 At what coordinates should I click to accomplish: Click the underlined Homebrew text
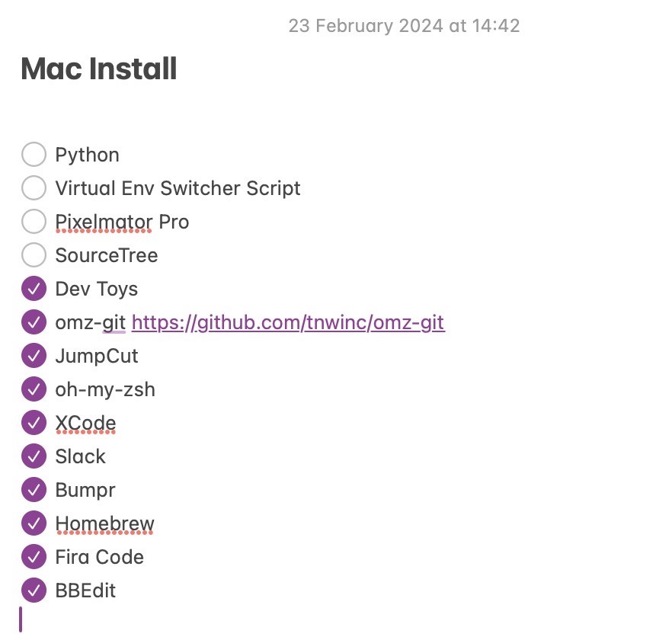coord(104,524)
